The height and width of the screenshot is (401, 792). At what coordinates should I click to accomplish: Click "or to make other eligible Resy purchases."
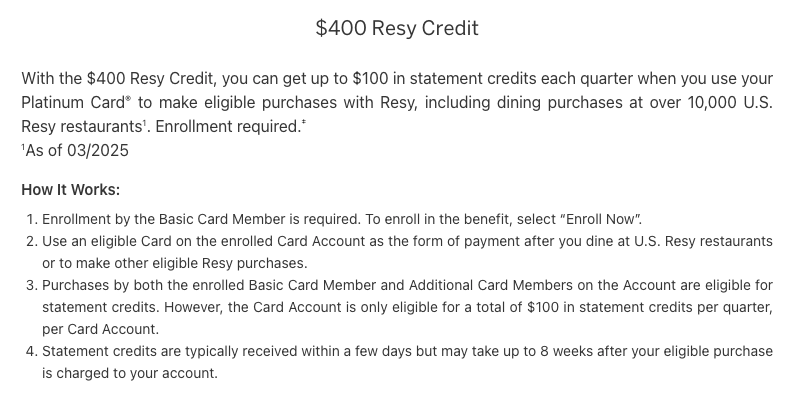(175, 264)
